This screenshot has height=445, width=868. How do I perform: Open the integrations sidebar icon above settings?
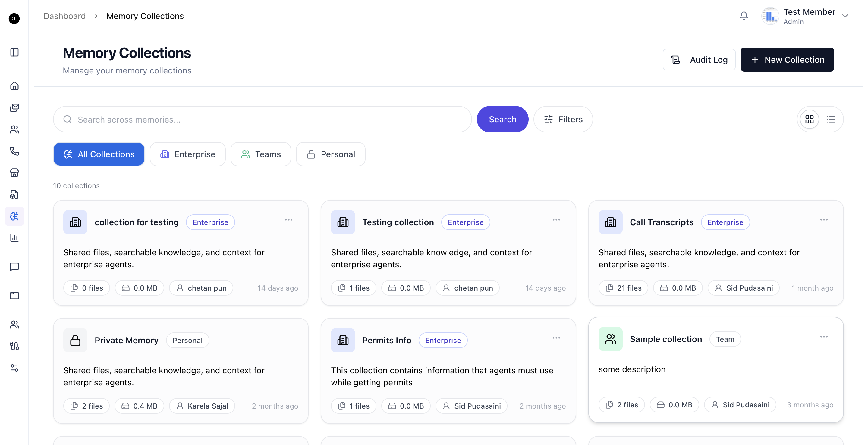(14, 346)
